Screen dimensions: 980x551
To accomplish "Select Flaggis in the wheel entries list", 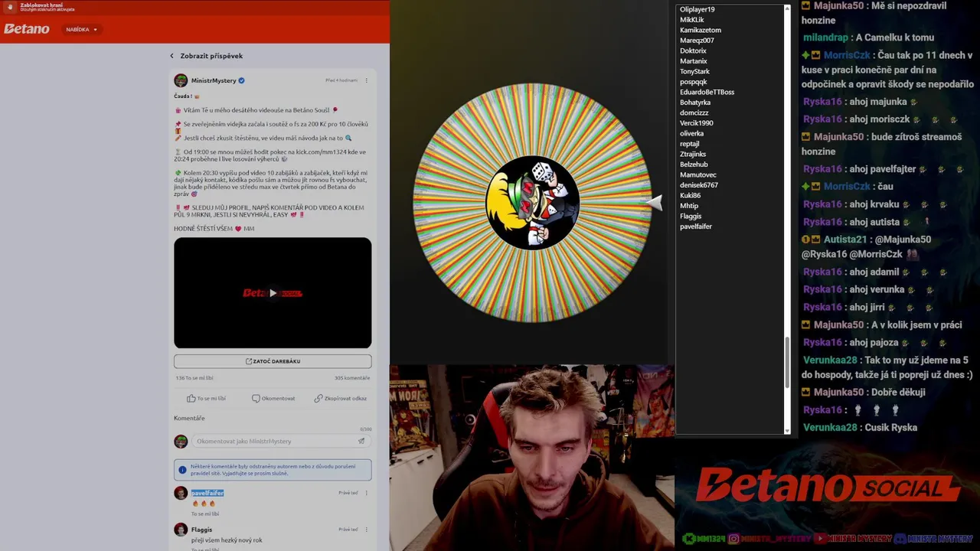I will (x=691, y=216).
